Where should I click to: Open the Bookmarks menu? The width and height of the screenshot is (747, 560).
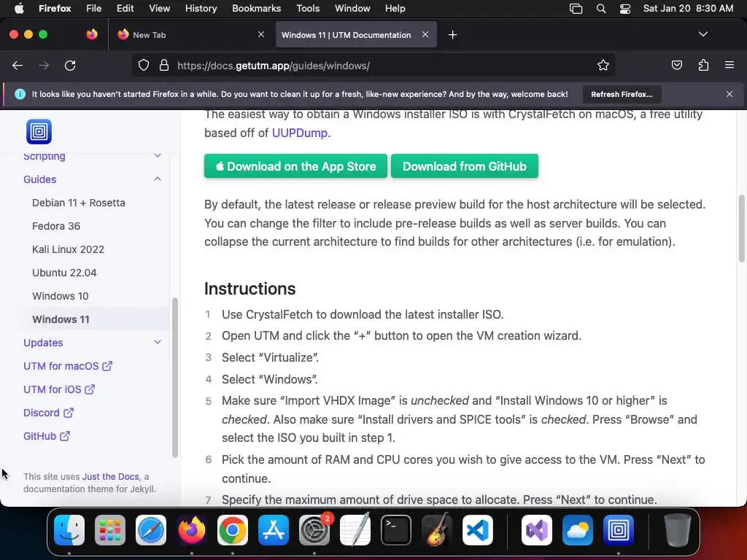[256, 9]
